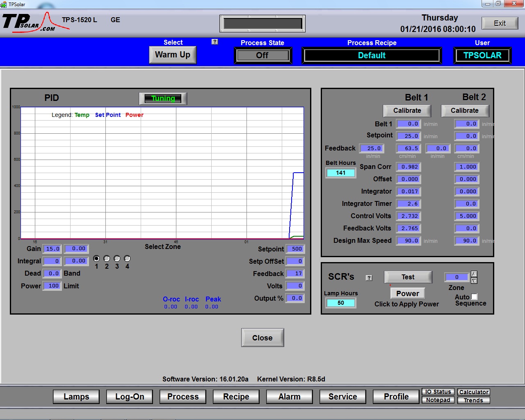The image size is (525, 420).
Task: Click the date and time display
Action: [x=438, y=23]
